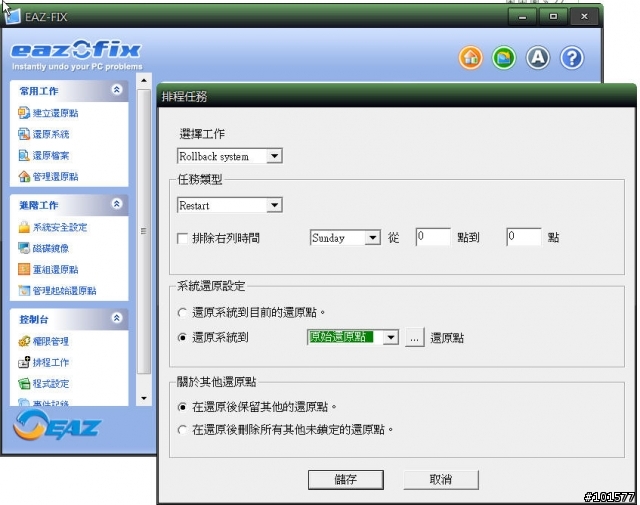Select 在還原後保留其他的還原點 option
Image resolution: width=640 pixels, height=505 pixels.
(x=182, y=407)
